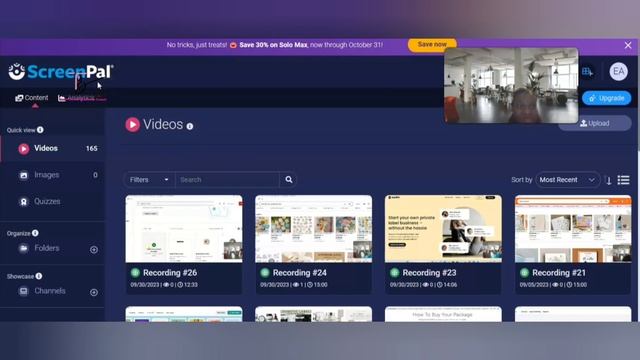Open the EA account avatar menu
The height and width of the screenshot is (360, 640).
[619, 72]
